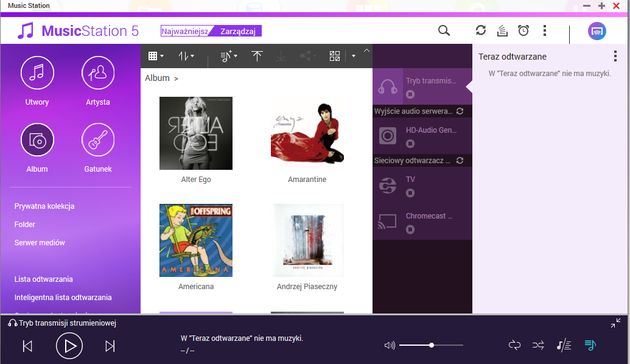The height and width of the screenshot is (364, 630).
Task: Skip to the next track
Action: tap(110, 346)
